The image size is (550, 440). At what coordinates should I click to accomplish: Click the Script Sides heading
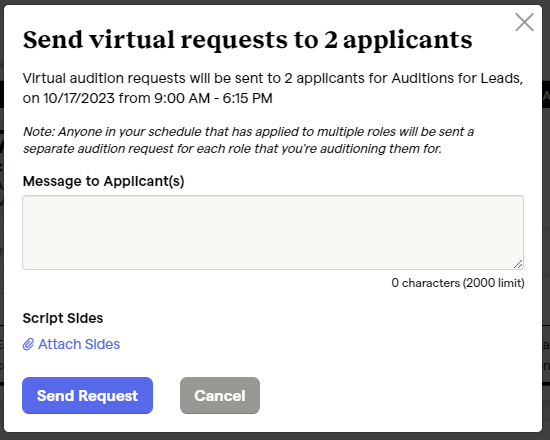coord(63,318)
